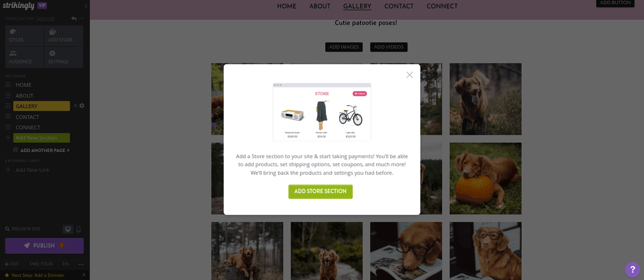644x280 pixels.
Task: Collapse the editor sidebar with the chevron
Action: tap(86, 6)
